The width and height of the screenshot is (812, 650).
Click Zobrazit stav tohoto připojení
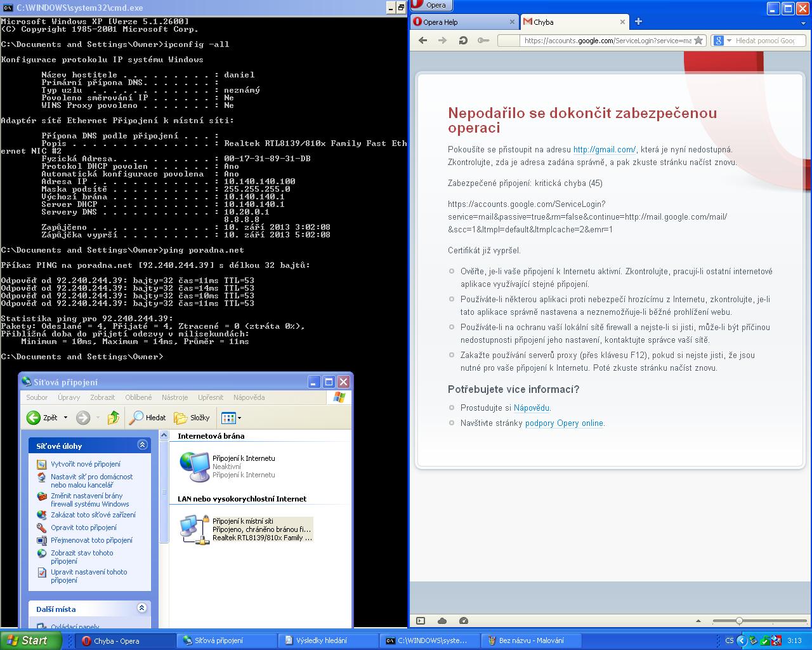click(x=82, y=557)
